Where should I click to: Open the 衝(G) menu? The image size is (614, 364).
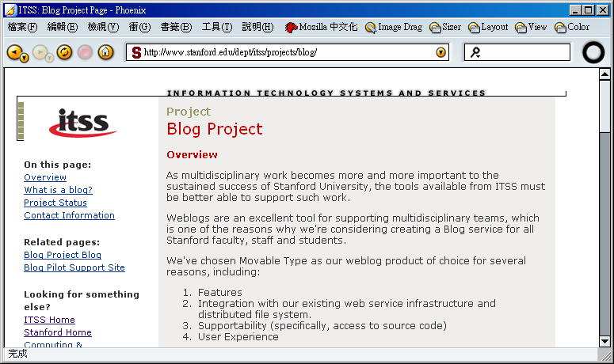click(x=139, y=27)
